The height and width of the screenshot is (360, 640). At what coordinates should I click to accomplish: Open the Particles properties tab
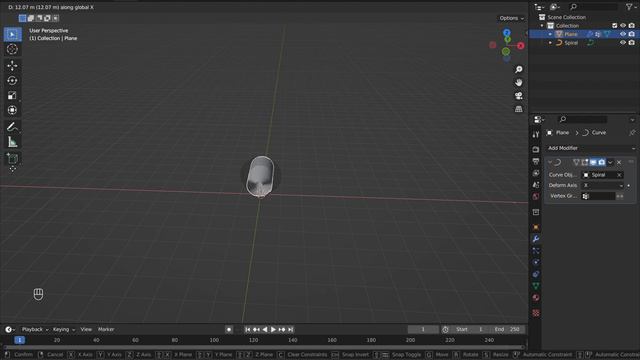(536, 251)
